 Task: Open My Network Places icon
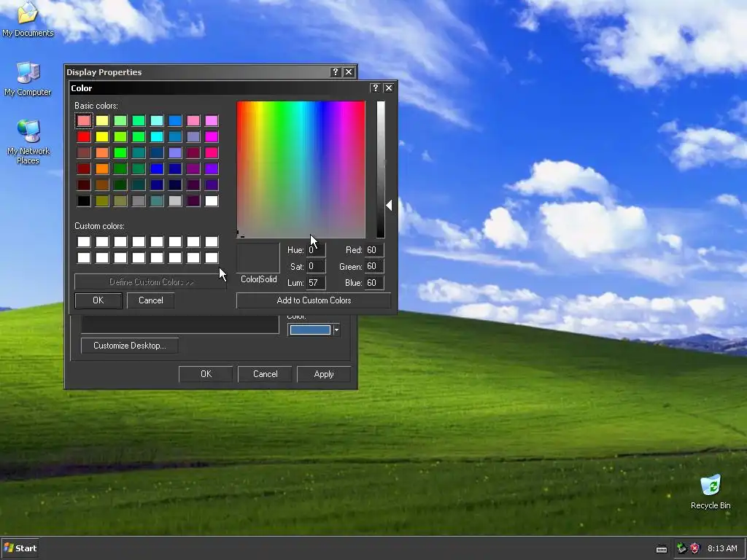28,141
